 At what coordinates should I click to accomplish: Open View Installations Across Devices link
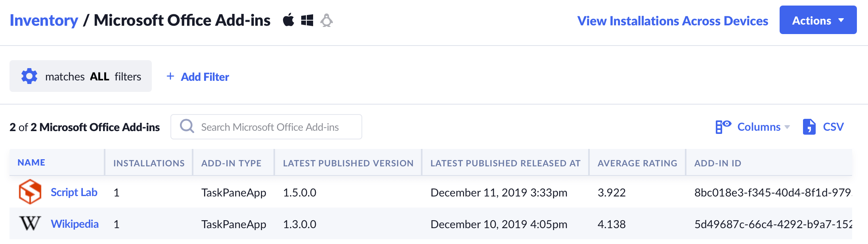point(673,21)
